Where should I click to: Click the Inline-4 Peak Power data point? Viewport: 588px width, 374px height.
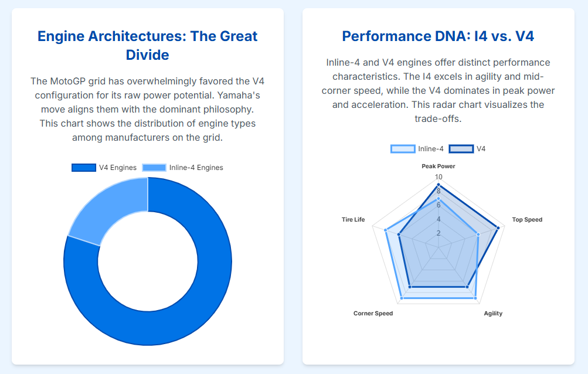pos(439,199)
